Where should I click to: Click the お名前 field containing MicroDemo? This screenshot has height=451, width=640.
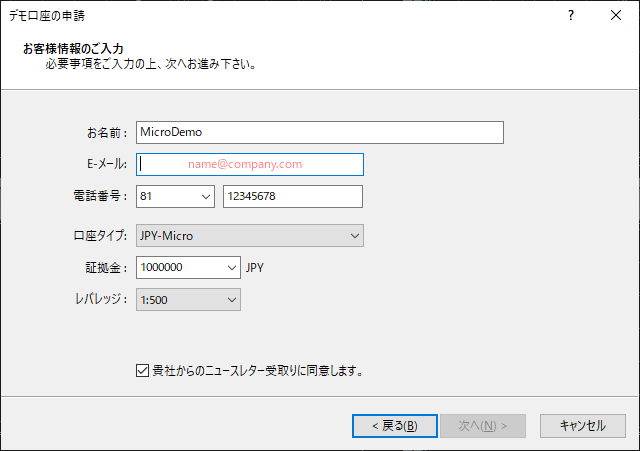pos(320,132)
